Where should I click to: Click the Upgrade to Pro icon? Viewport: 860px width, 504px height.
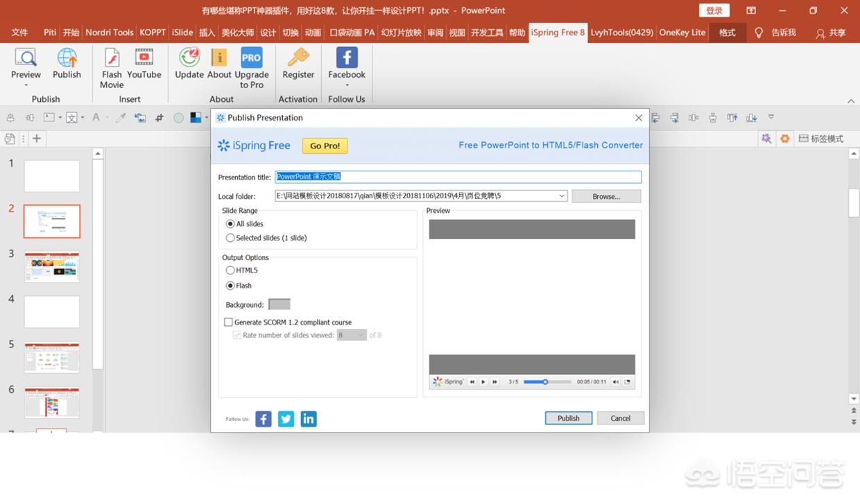click(x=251, y=58)
